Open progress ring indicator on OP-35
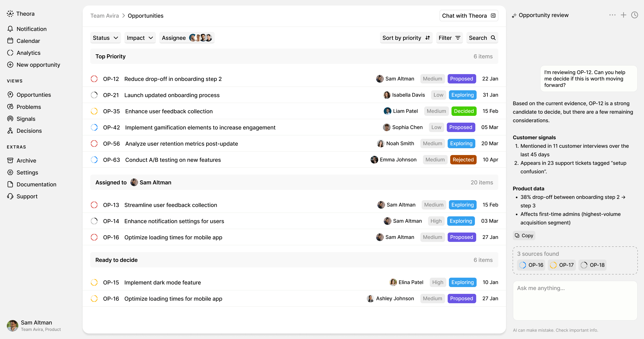644x339 pixels. click(x=94, y=111)
